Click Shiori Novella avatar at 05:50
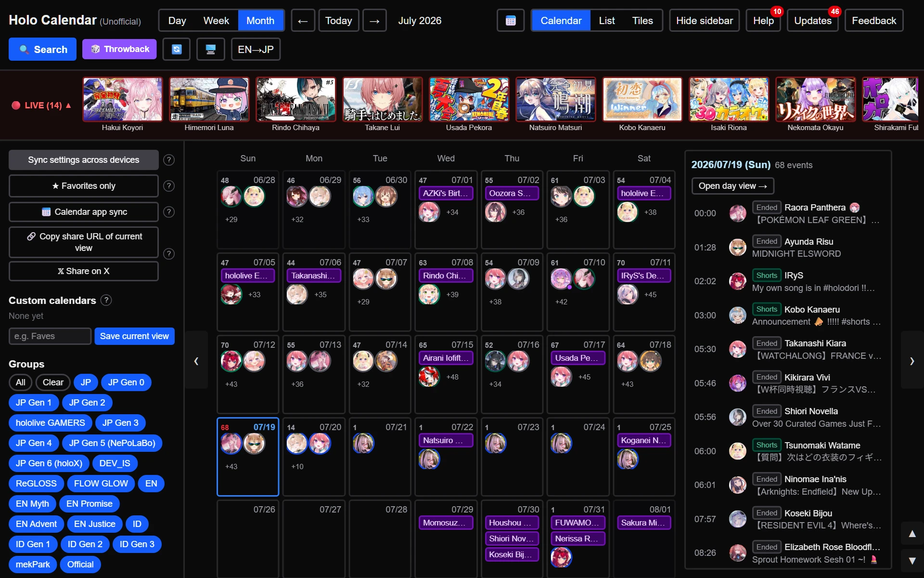 737,417
